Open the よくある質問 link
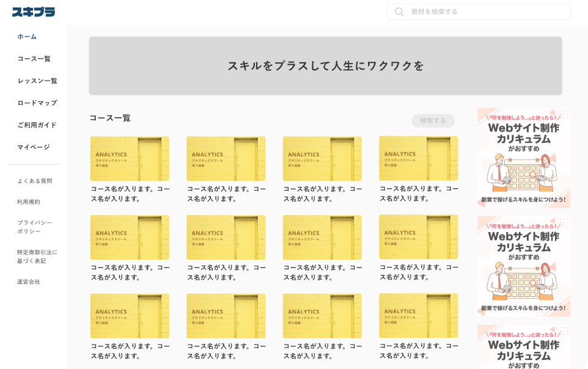Viewport: 588px width, 369px height. [x=34, y=181]
